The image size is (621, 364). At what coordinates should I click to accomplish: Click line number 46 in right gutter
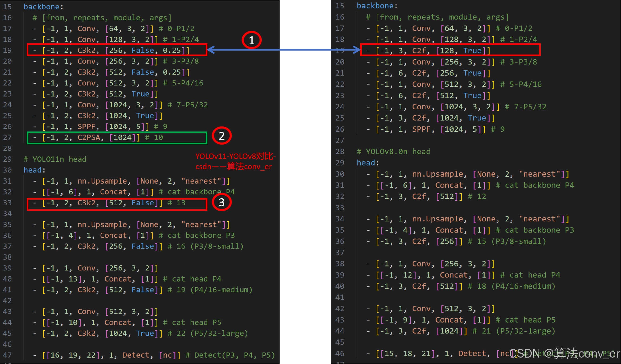(x=340, y=353)
